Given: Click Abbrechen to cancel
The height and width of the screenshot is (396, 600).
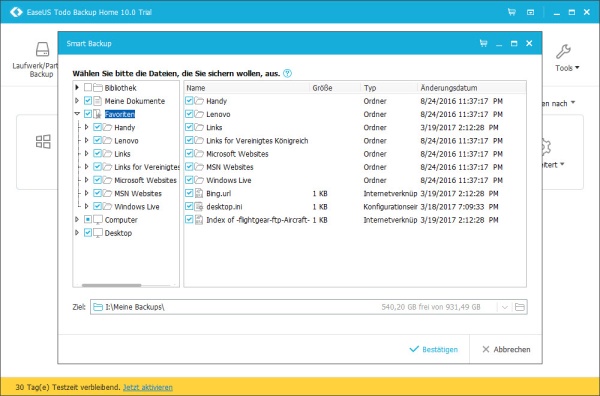Looking at the screenshot, I should (506, 349).
